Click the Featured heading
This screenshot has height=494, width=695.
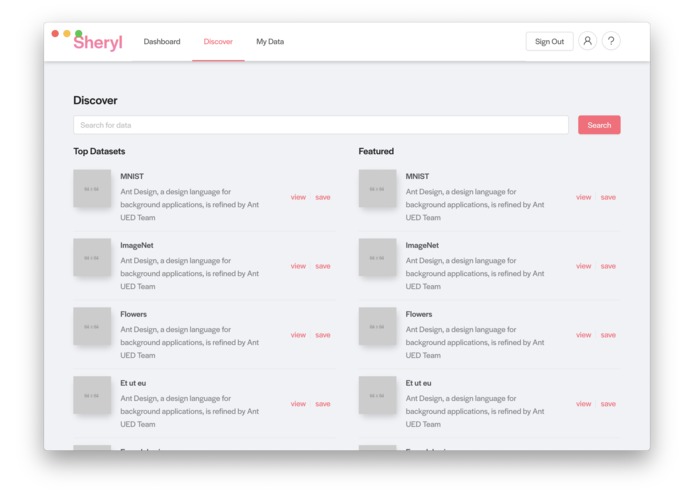tap(376, 151)
